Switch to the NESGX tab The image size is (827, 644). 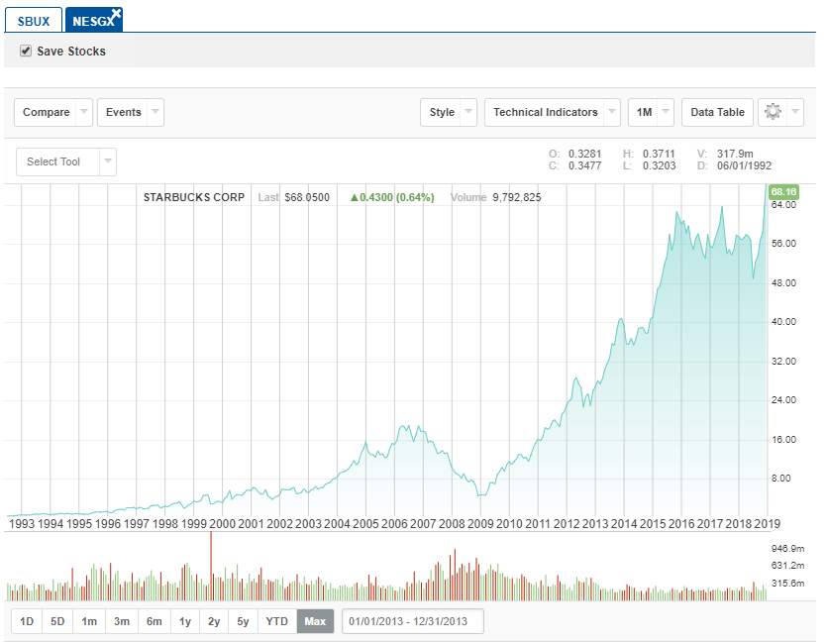[x=93, y=21]
